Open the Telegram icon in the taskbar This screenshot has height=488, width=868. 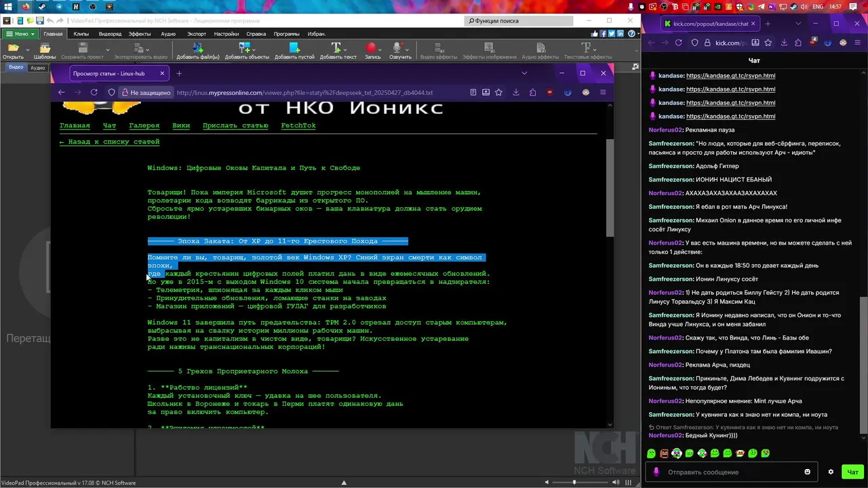[59, 7]
